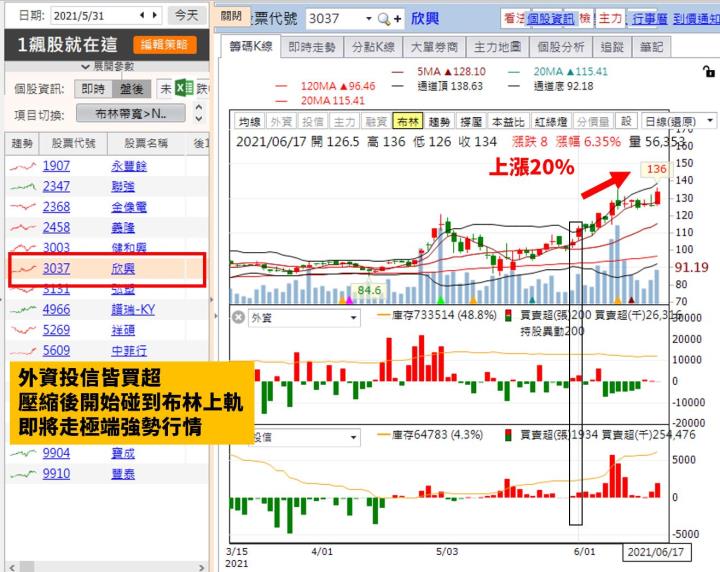Toggle the 均線 overlay on the chart
This screenshot has width=720, height=572.
coord(249,122)
